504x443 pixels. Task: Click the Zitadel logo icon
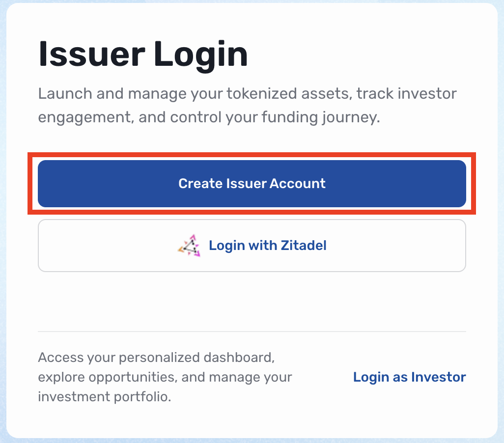tap(190, 246)
